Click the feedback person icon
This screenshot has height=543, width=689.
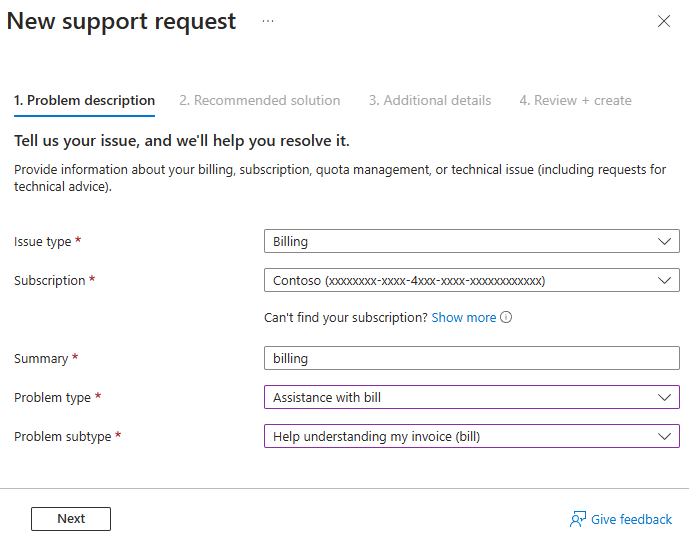click(577, 519)
